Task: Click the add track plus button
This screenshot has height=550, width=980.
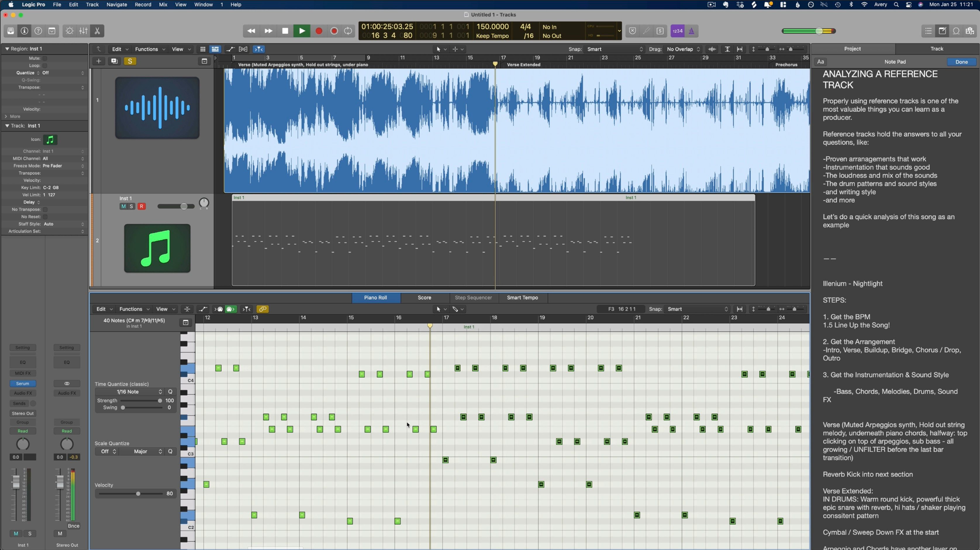Action: (98, 61)
